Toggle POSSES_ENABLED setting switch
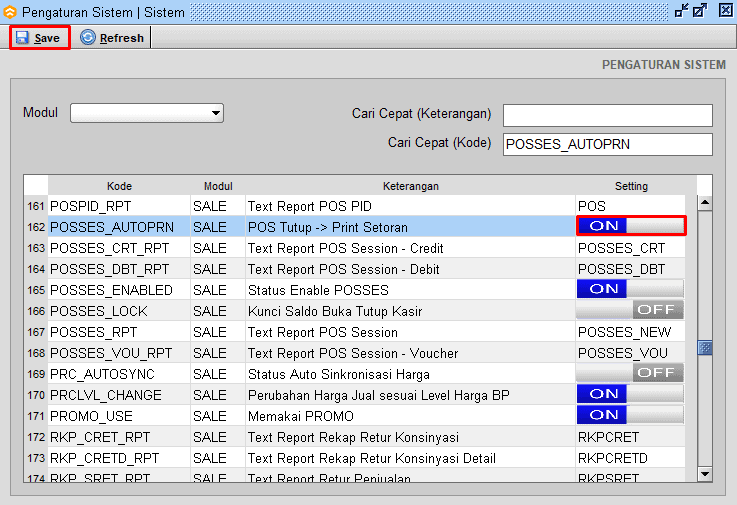Image resolution: width=737 pixels, height=505 pixels. (x=630, y=289)
